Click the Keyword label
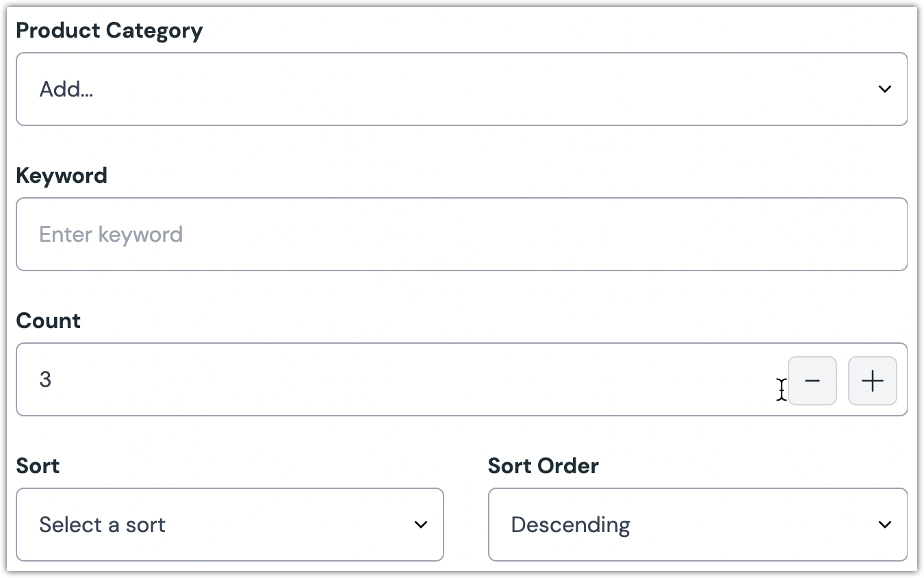 (x=62, y=176)
